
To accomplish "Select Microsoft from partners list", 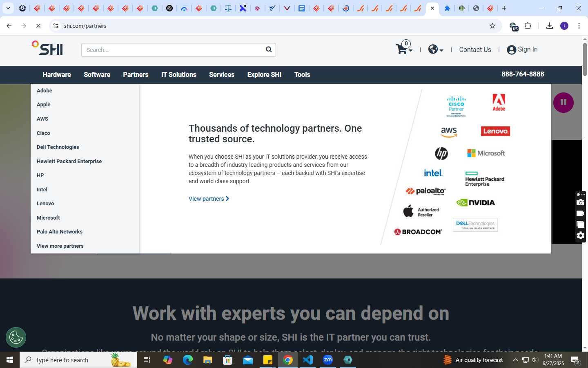I will click(48, 218).
